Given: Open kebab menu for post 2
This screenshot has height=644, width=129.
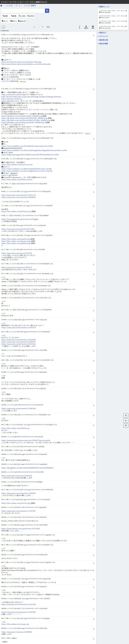Looking at the screenshot, I should coord(94,90).
